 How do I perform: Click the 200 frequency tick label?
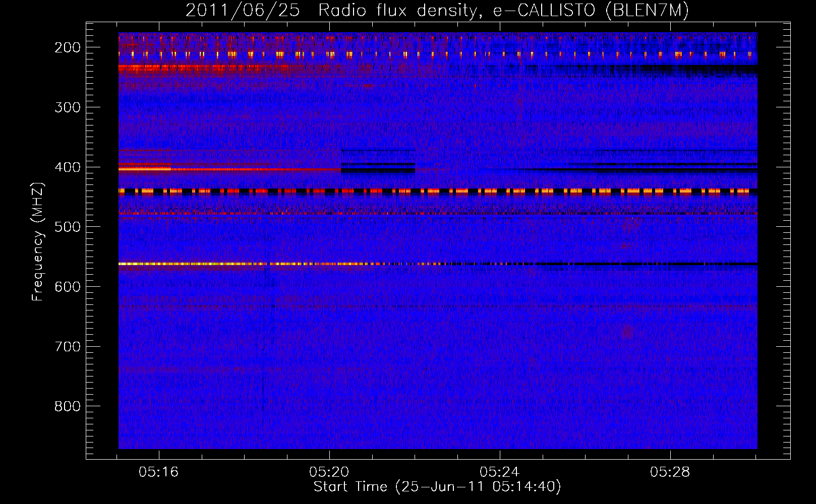point(67,47)
